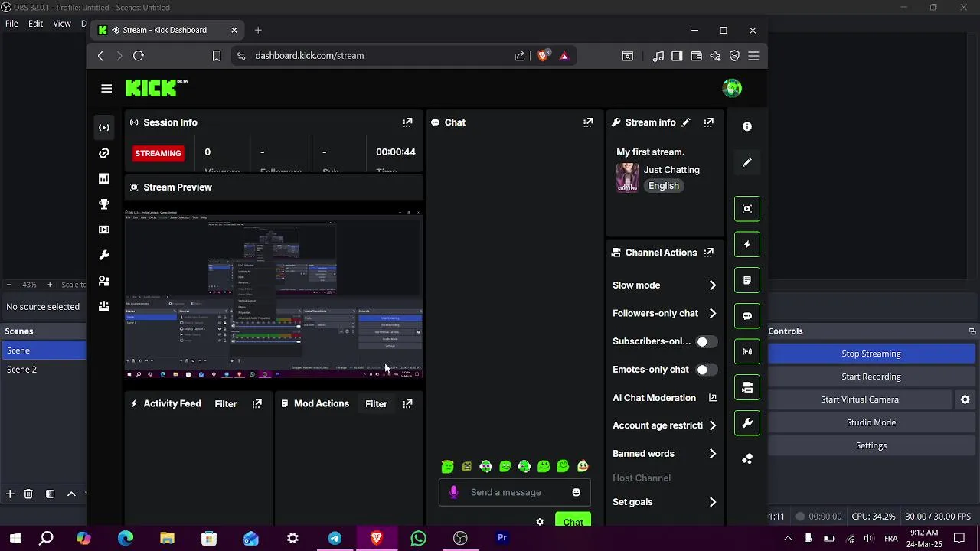Select Scene 2 in OBS Scenes
Image resolution: width=980 pixels, height=551 pixels.
43,370
